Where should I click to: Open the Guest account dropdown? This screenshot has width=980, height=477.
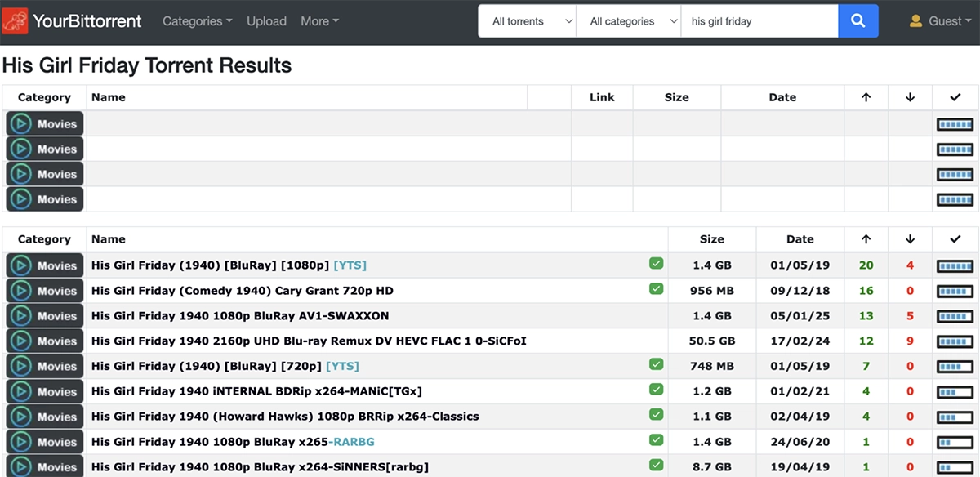coord(941,21)
